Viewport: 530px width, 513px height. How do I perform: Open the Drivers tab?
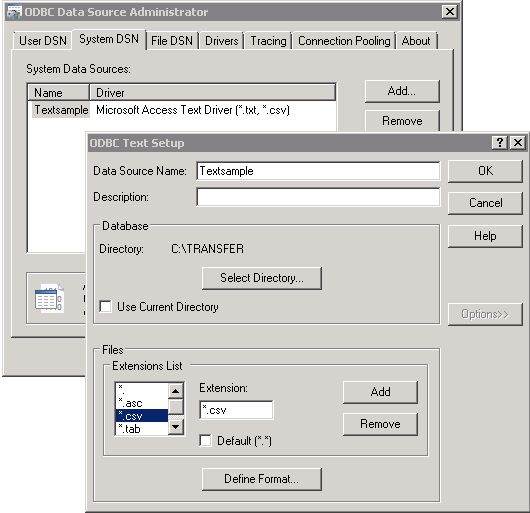222,41
